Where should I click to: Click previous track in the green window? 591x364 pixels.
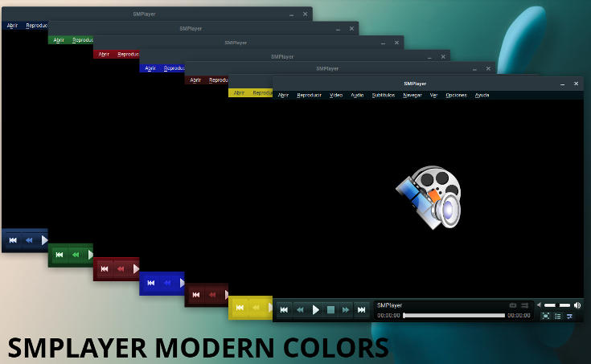(60, 255)
